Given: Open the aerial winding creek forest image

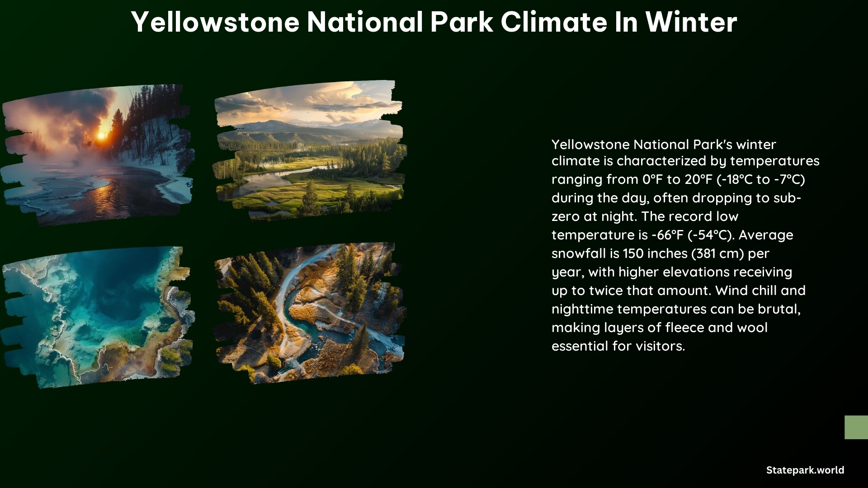Looking at the screenshot, I should [310, 313].
